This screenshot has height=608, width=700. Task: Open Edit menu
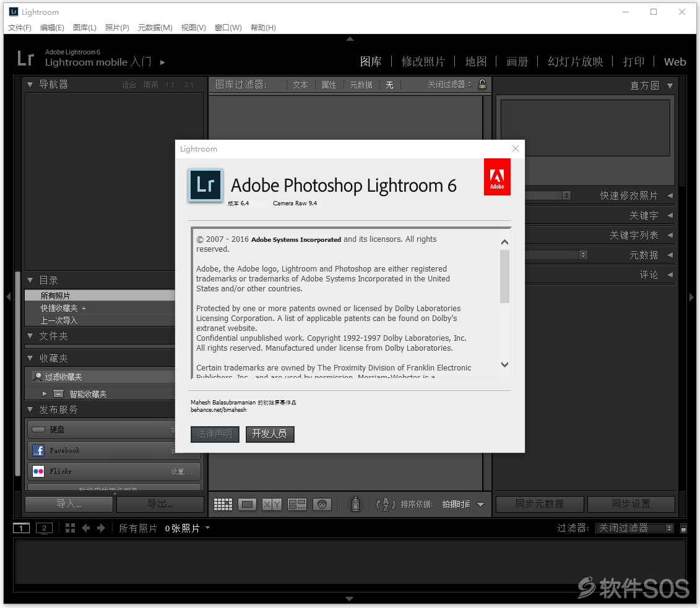[x=52, y=28]
